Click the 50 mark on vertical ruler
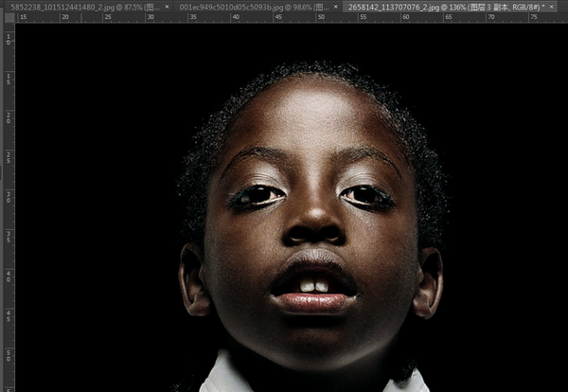568x392 pixels. (x=9, y=355)
